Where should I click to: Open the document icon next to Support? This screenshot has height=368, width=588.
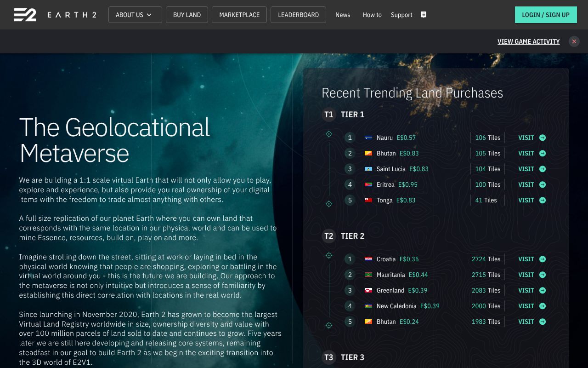click(x=424, y=15)
